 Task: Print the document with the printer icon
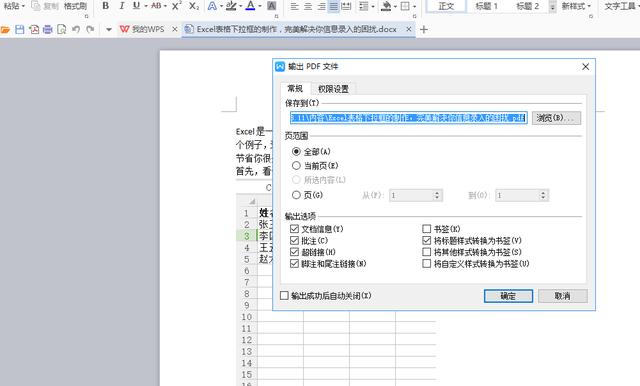(x=48, y=29)
